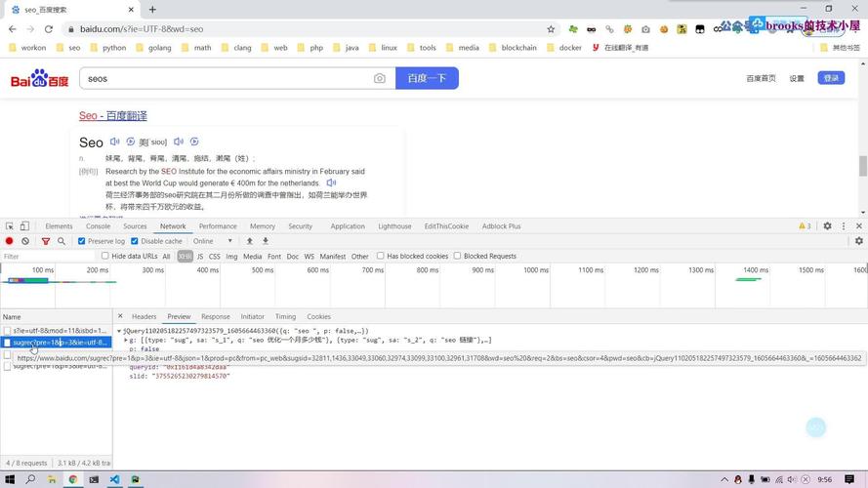Open the Console panel
The width and height of the screenshot is (868, 488).
pos(98,226)
